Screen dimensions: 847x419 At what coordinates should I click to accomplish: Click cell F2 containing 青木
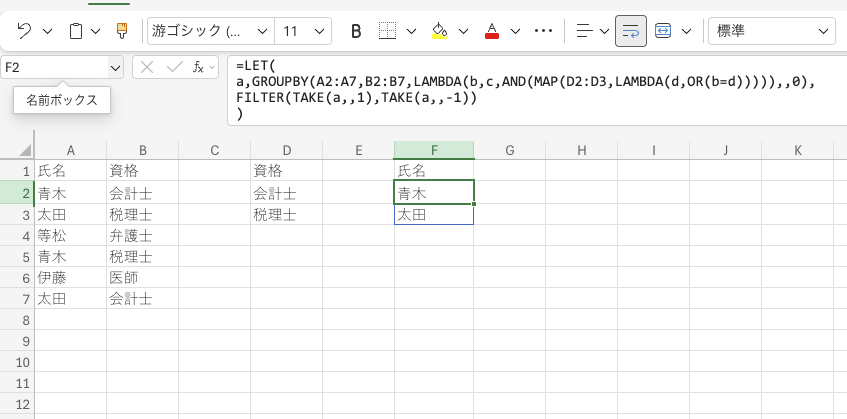click(434, 193)
